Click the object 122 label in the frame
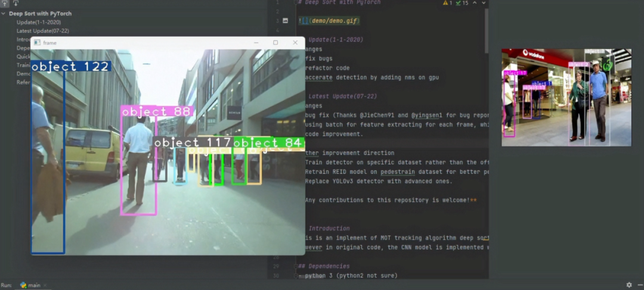644x290 pixels. pos(71,66)
